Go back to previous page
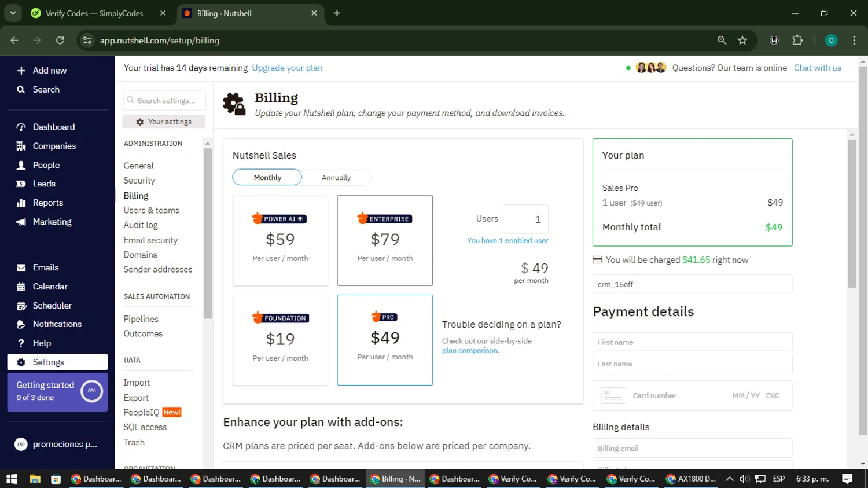Viewport: 868px width, 488px height. [x=14, y=41]
